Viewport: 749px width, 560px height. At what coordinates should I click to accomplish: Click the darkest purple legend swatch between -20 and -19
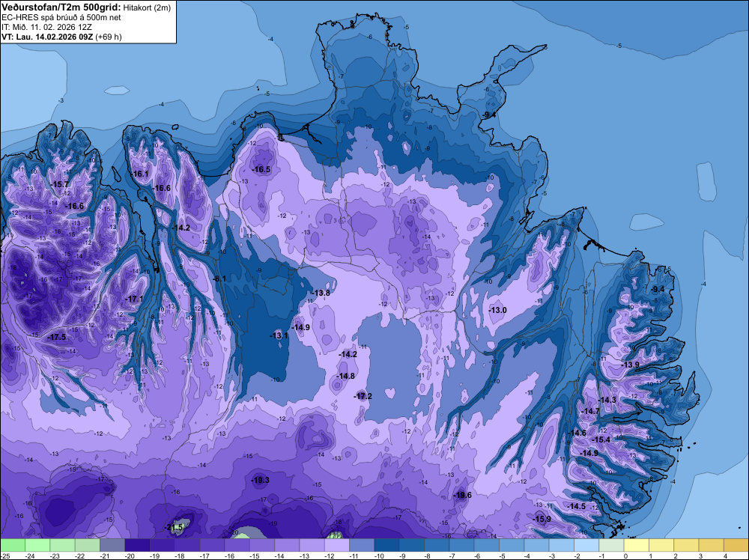[x=137, y=545]
